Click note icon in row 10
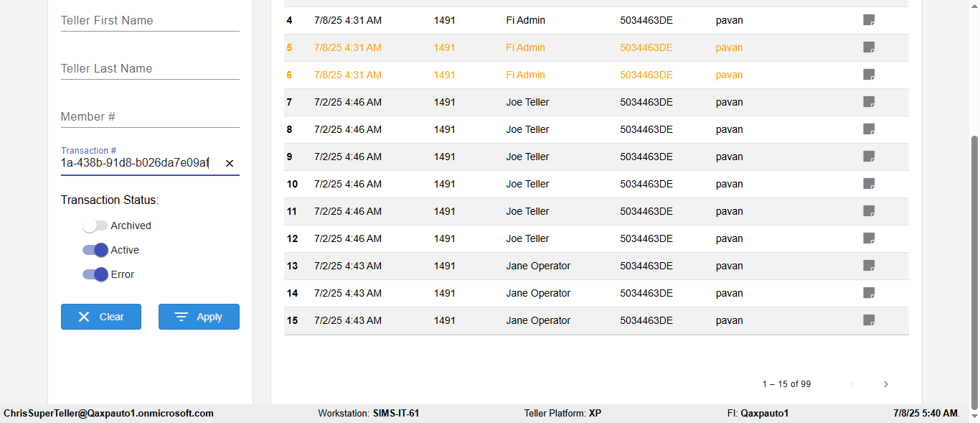This screenshot has width=980, height=423. pos(869,184)
